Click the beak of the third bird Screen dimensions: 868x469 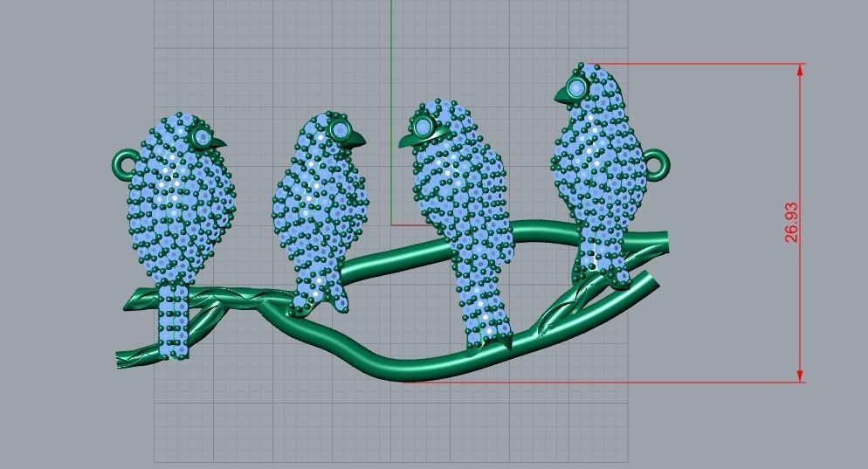point(409,141)
